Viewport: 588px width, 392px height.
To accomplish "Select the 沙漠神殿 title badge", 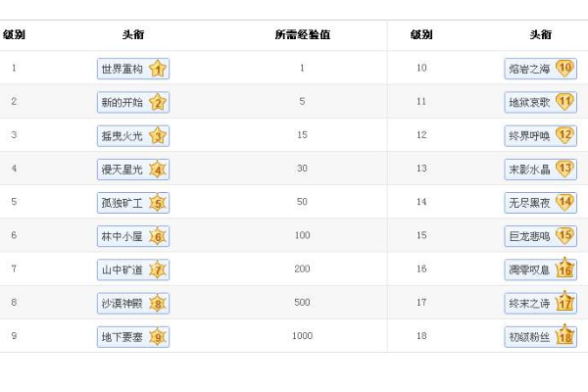I will pos(122,304).
